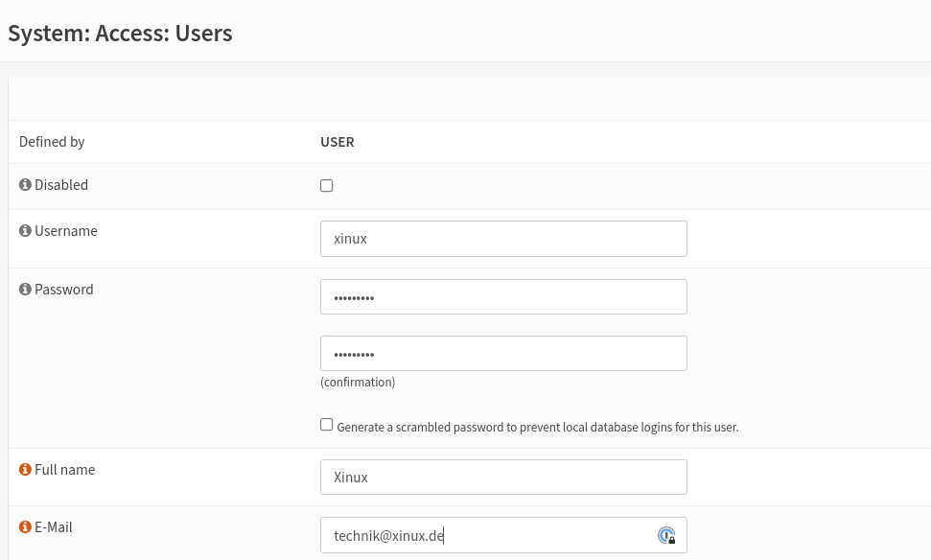Click the info icon beside Disabled
Image resolution: width=931 pixels, height=560 pixels.
25,185
